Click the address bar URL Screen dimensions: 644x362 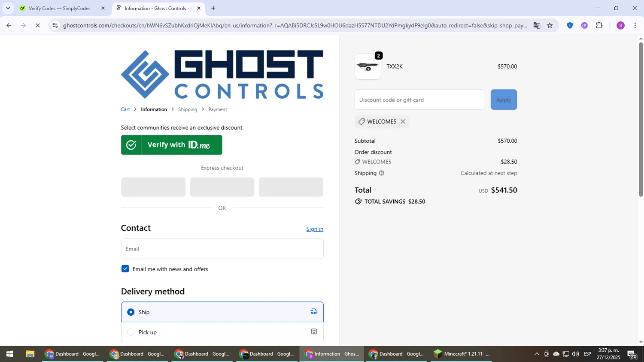pyautogui.click(x=295, y=25)
